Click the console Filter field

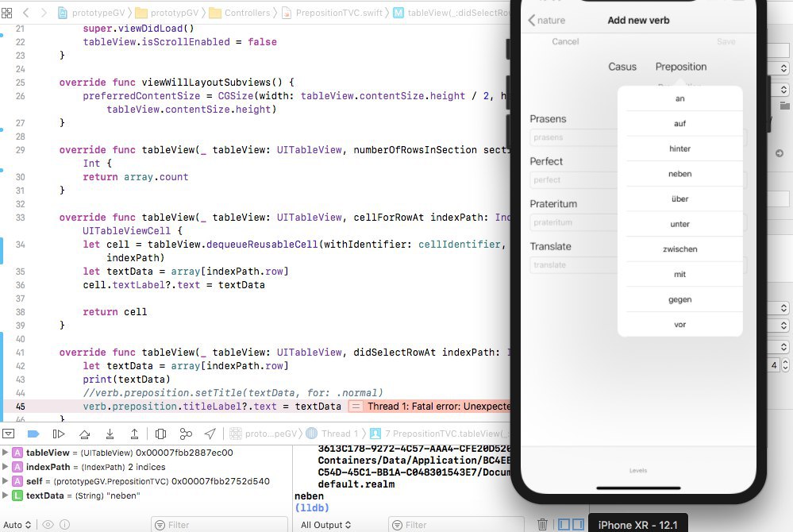tap(456, 525)
